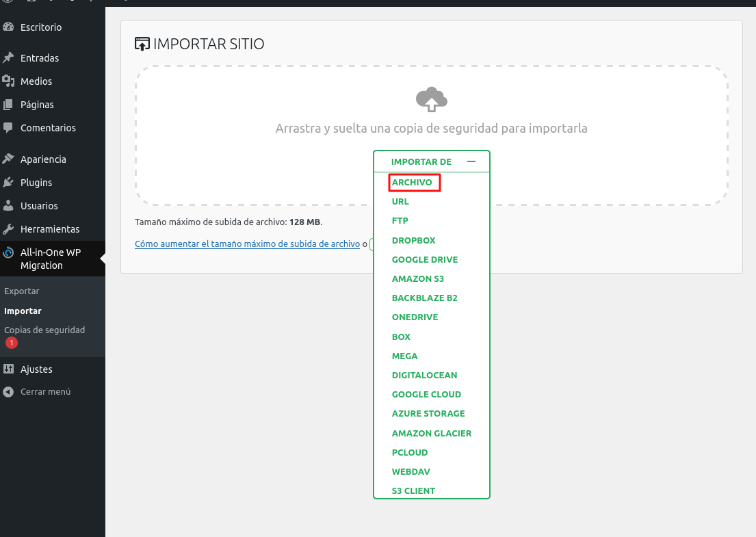Click the Usuarios person icon

tap(8, 205)
